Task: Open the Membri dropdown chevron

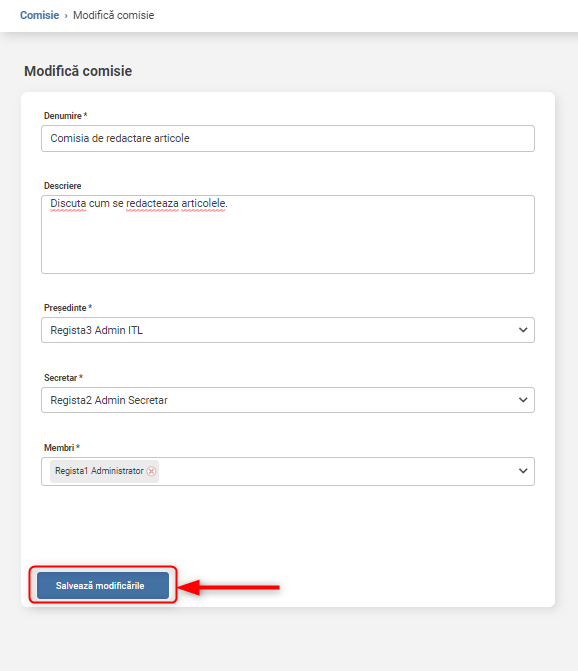Action: pyautogui.click(x=523, y=471)
